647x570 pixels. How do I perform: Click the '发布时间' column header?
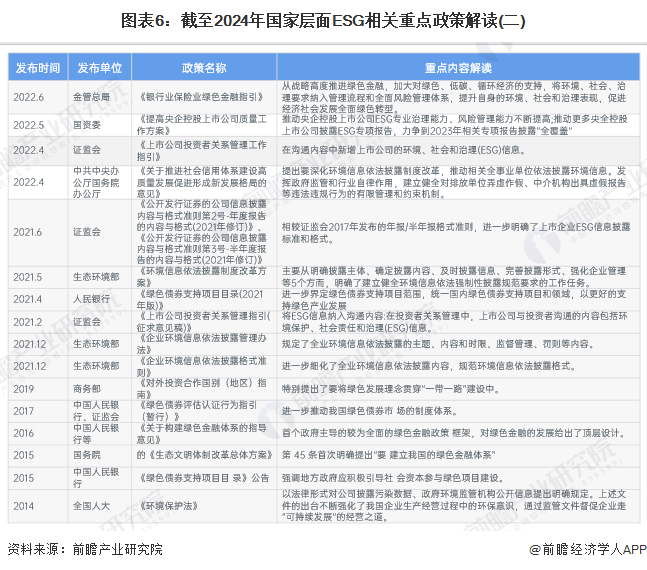38,67
